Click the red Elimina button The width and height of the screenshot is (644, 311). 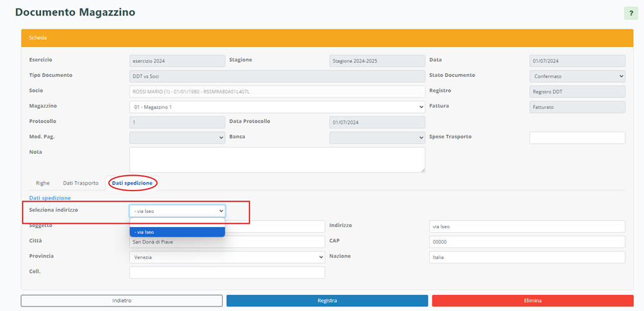pyautogui.click(x=532, y=301)
